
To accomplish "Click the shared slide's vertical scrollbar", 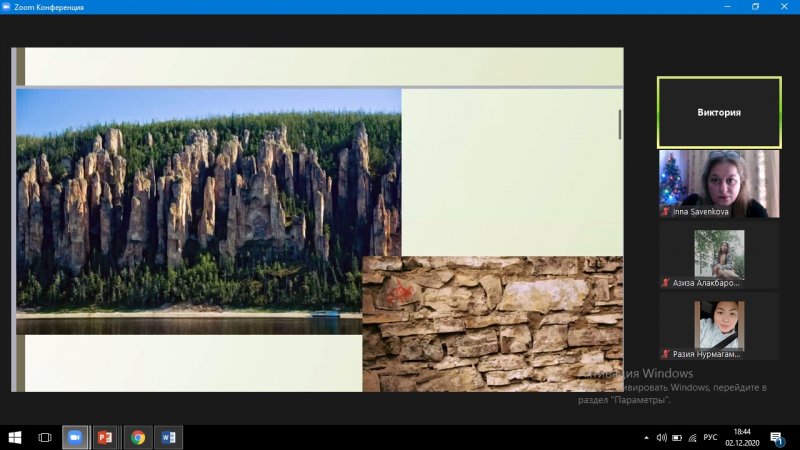I will pyautogui.click(x=620, y=124).
